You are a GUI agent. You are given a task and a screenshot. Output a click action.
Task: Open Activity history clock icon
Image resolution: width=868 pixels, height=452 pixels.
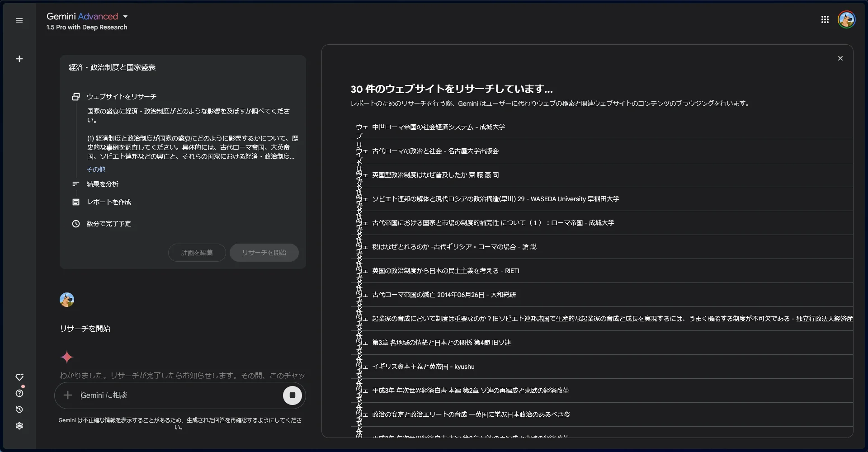[x=19, y=410]
